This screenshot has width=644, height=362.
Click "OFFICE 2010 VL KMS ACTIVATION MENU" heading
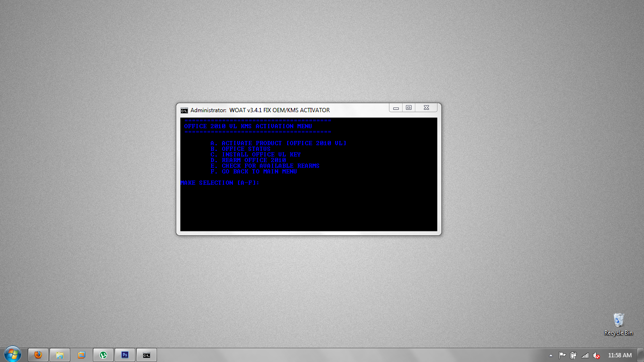[x=248, y=126]
